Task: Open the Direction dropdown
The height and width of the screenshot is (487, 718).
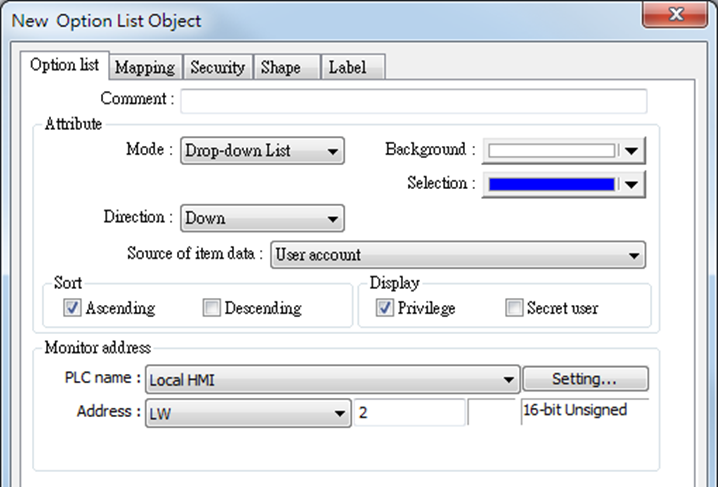Action: click(x=262, y=218)
